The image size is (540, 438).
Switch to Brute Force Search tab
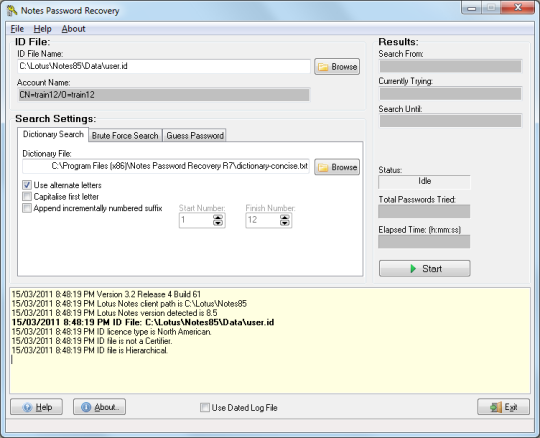[x=125, y=136]
